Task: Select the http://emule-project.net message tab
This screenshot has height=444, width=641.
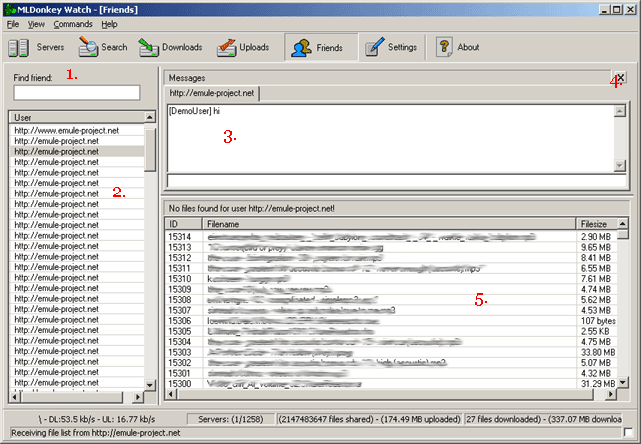Action: pos(212,94)
